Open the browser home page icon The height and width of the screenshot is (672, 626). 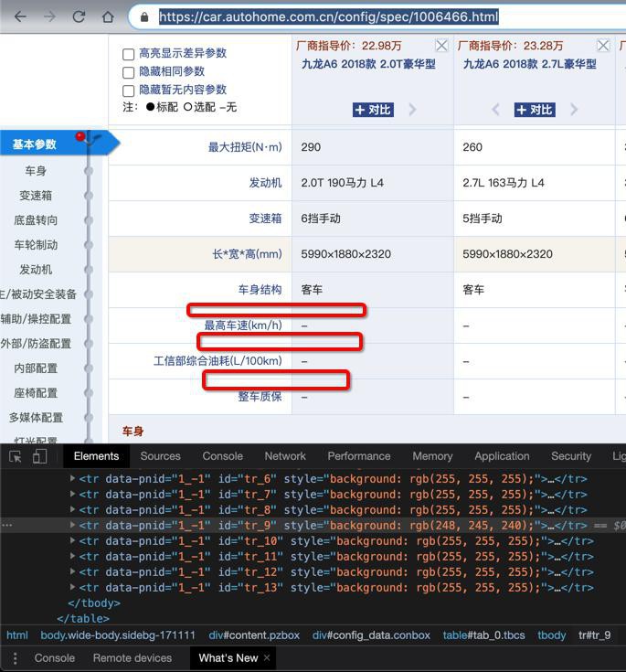[x=108, y=16]
